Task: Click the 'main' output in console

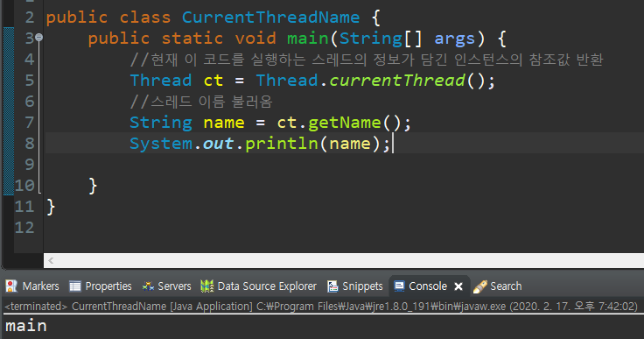Action: coord(26,326)
